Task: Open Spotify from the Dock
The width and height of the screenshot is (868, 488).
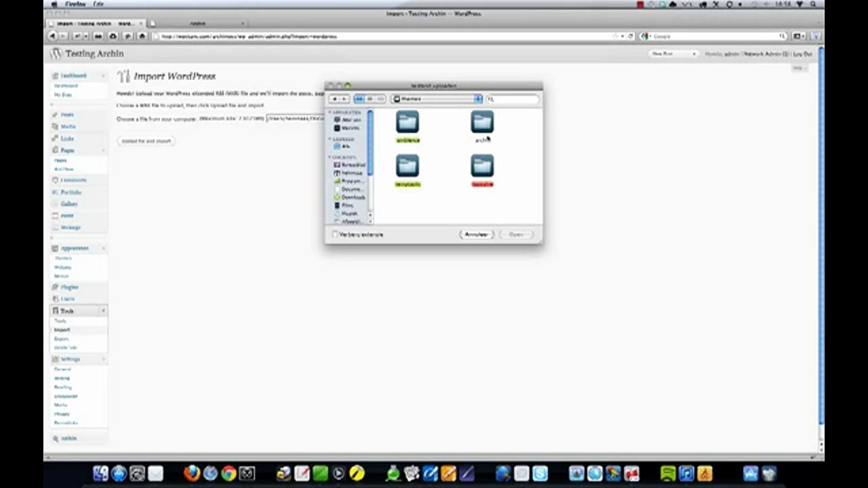Action: [x=667, y=472]
